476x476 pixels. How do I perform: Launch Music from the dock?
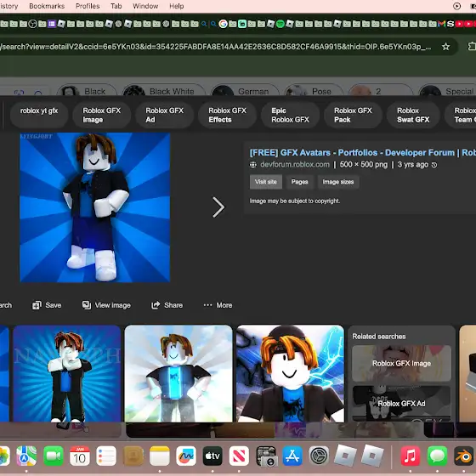tap(410, 456)
